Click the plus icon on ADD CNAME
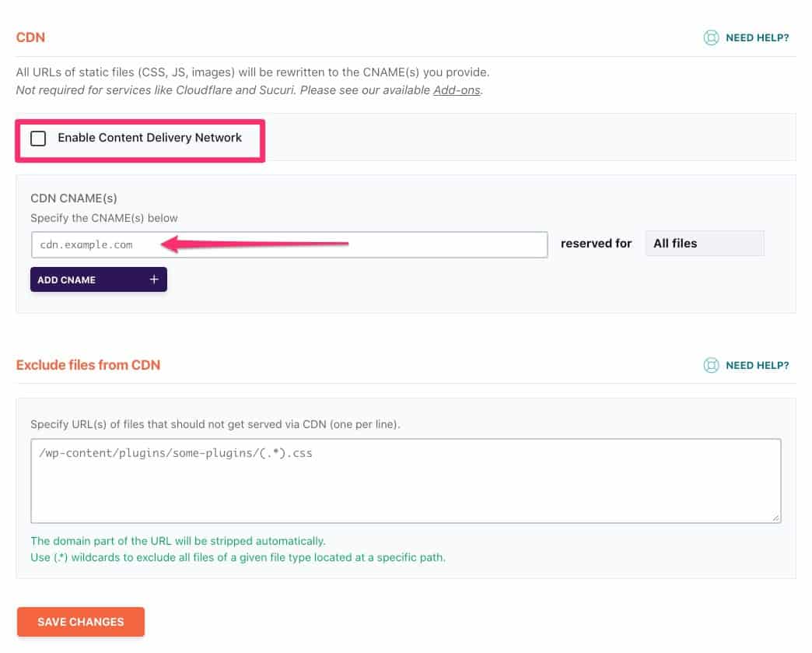This screenshot has width=812, height=653. (x=153, y=279)
